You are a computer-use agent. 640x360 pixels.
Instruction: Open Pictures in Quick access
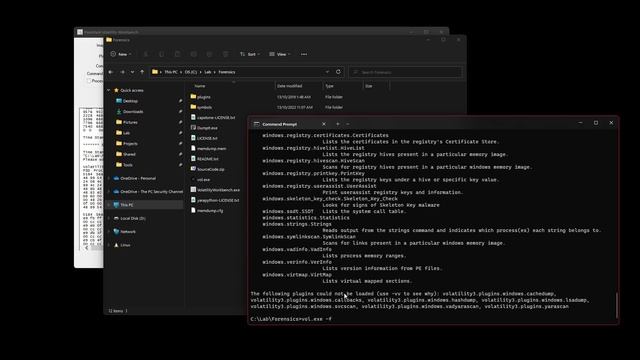pyautogui.click(x=130, y=122)
